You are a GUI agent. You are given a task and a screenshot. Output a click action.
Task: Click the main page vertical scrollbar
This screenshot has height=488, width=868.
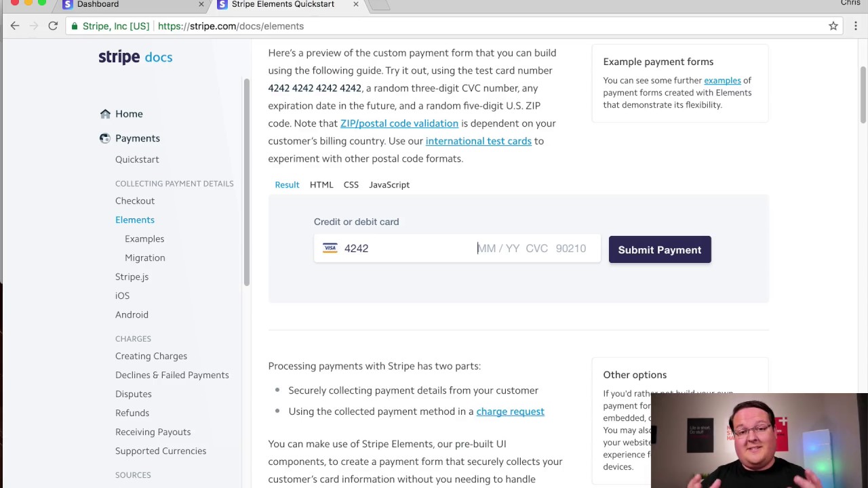pos(863,95)
